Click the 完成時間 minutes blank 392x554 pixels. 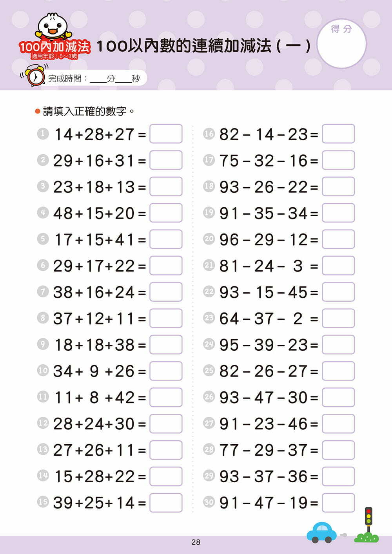coord(98,79)
